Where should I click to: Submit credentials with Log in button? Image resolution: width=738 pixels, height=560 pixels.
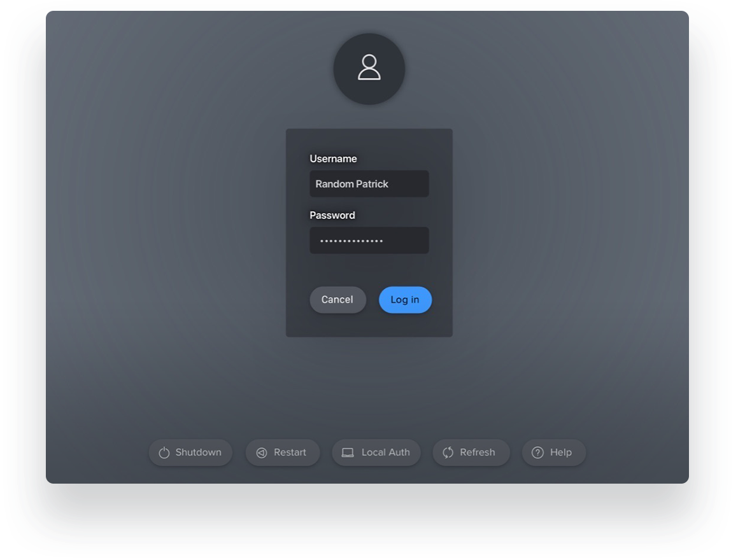(x=405, y=300)
